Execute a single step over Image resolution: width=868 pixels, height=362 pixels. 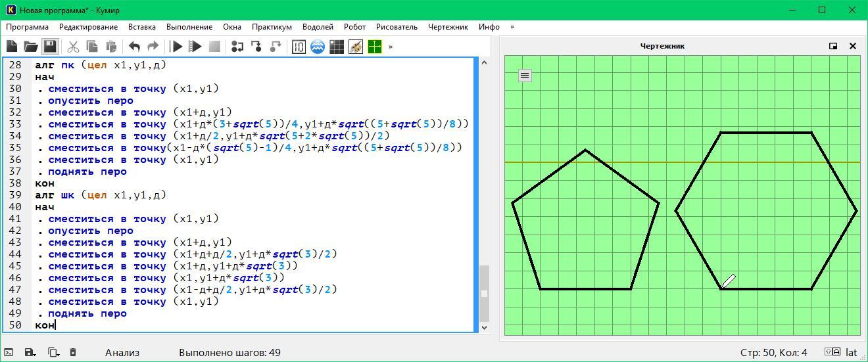pos(237,47)
